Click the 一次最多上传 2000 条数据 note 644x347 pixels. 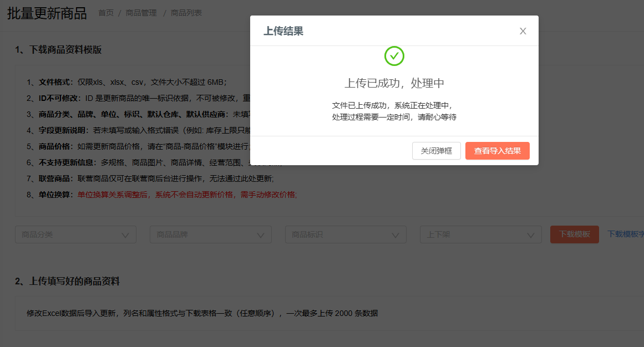coord(332,313)
